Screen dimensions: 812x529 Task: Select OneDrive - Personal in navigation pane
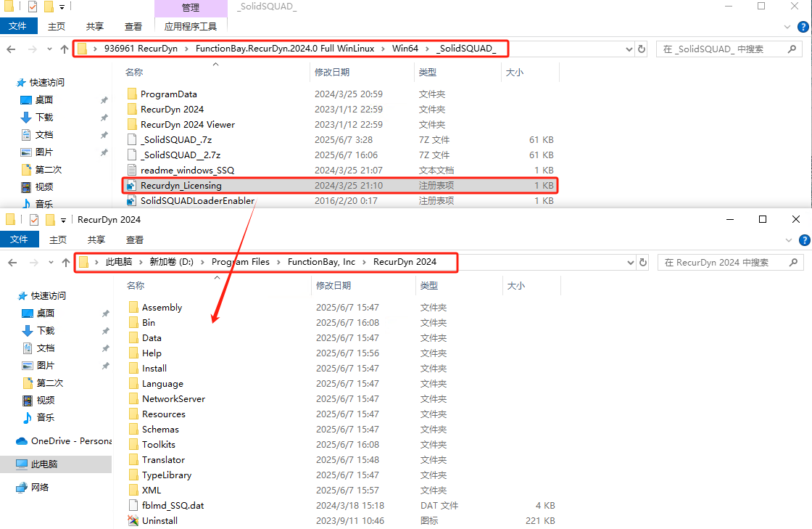[65, 441]
